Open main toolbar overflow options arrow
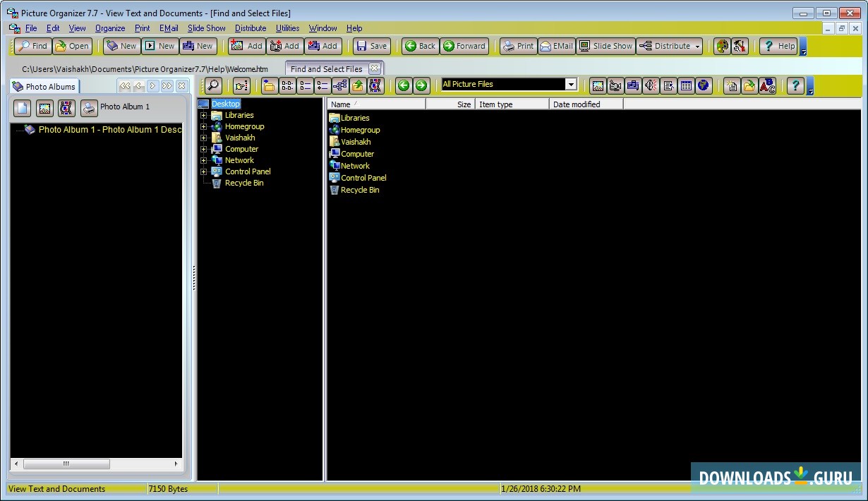 coord(803,47)
